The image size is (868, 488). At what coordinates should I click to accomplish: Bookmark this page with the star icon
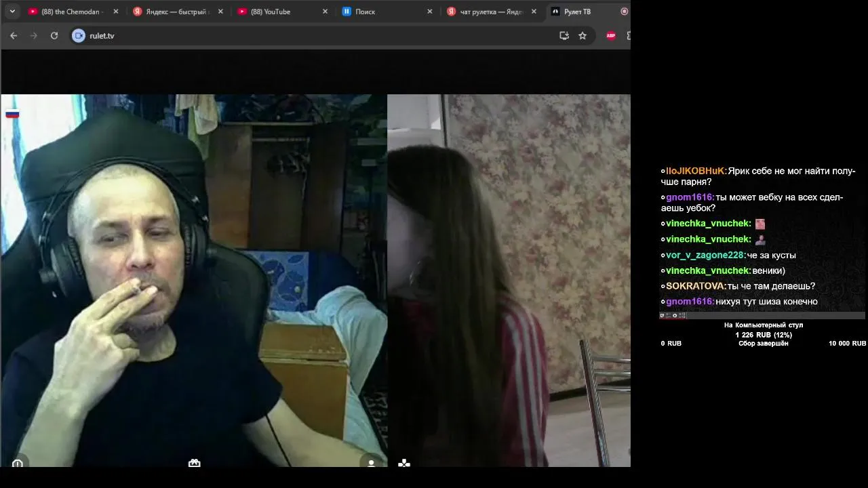[583, 35]
